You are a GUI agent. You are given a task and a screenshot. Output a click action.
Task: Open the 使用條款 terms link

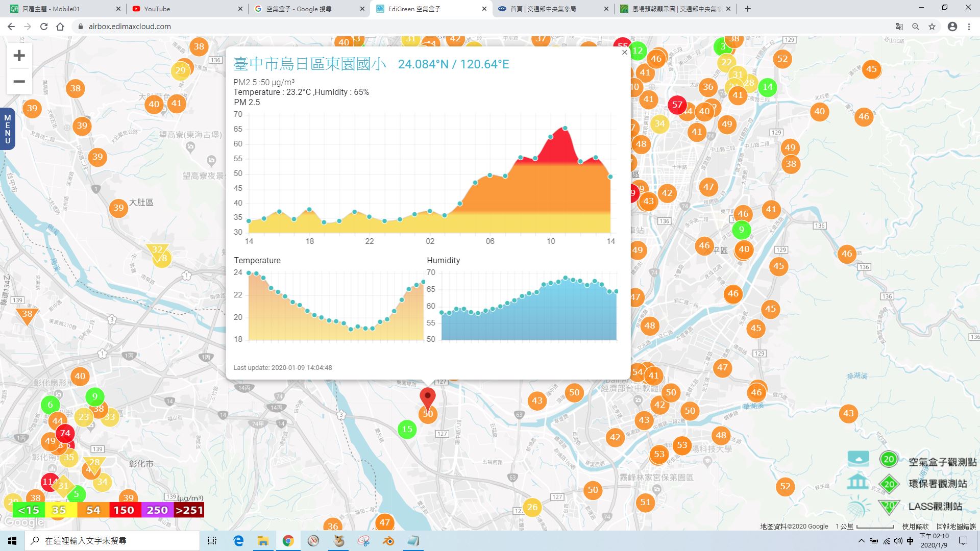click(915, 527)
